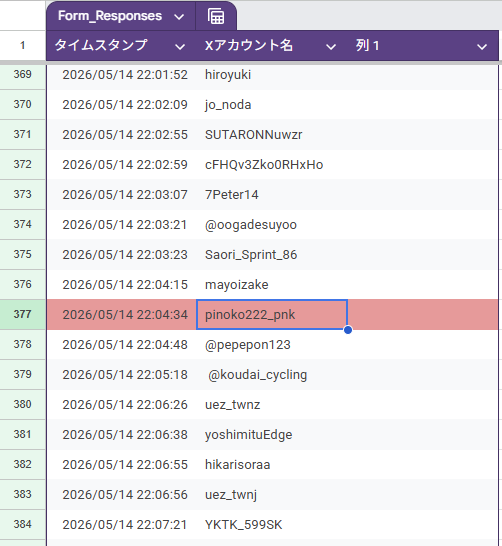Click the cell containing YKTK_599SK
Screen dimensions: 502x546
(x=272, y=524)
